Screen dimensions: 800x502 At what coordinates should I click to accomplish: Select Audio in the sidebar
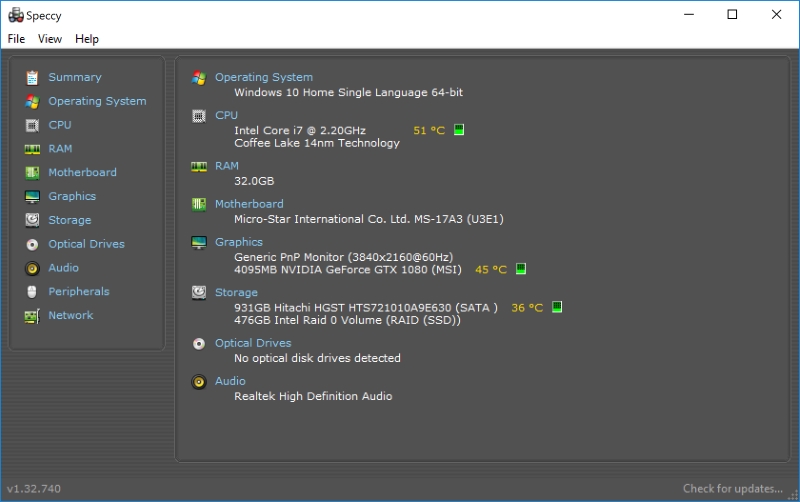click(64, 268)
